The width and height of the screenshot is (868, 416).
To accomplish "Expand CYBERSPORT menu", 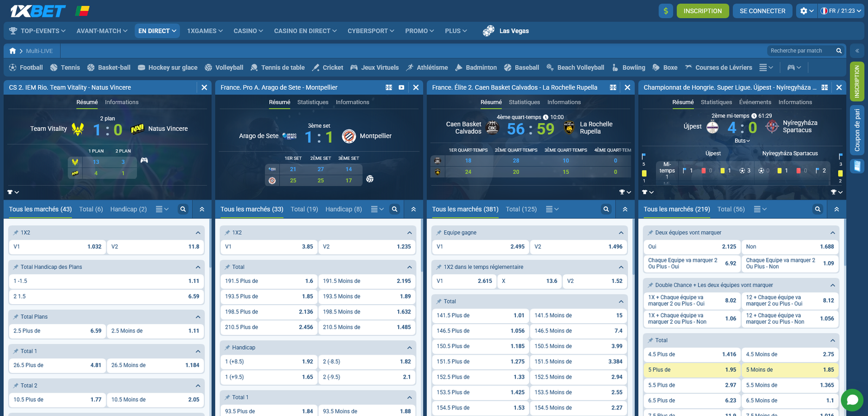I will pos(371,31).
